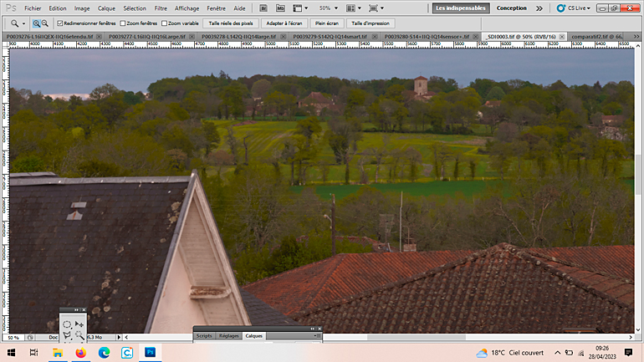Select the Les indispensables workspace

coord(461,8)
